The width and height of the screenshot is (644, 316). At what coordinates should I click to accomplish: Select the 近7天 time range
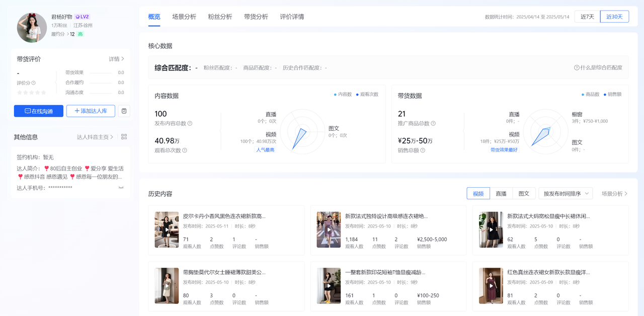point(587,17)
